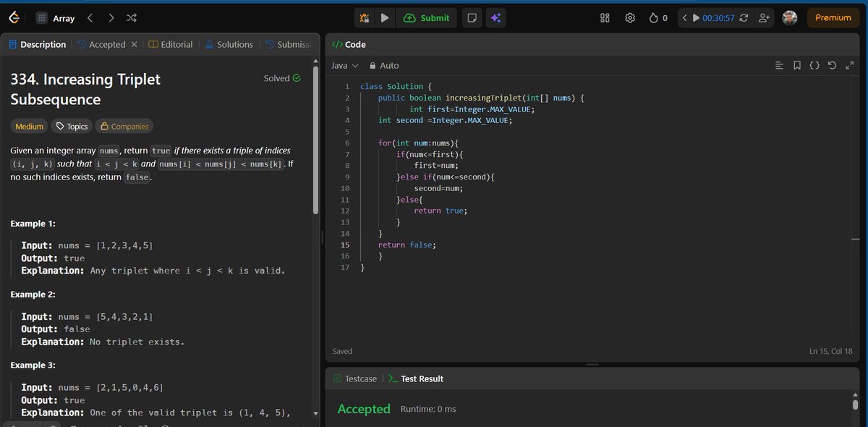868x427 pixels.
Task: Open the AI sparkle assistant
Action: click(x=495, y=18)
